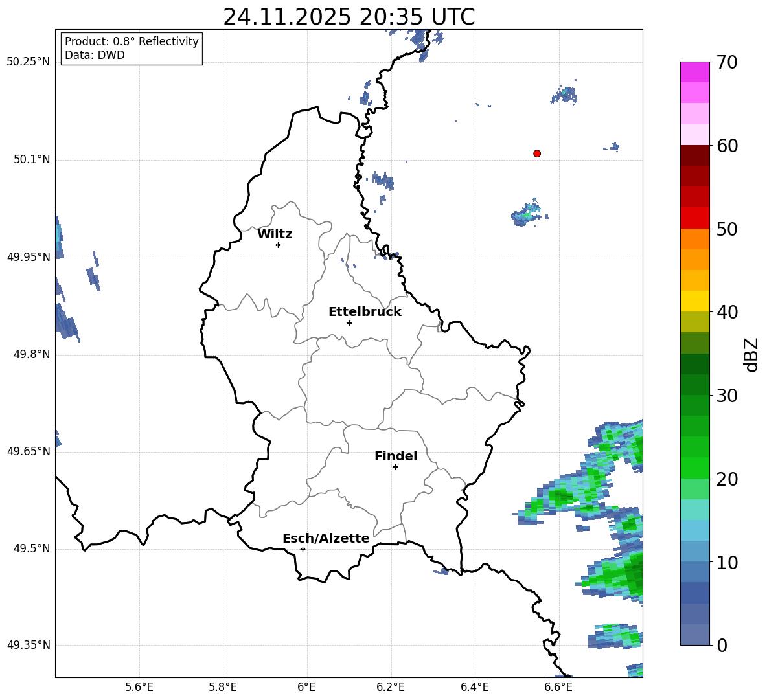Click the 50.25°N latitude label
Screen dimensions: 767x700
[28, 62]
